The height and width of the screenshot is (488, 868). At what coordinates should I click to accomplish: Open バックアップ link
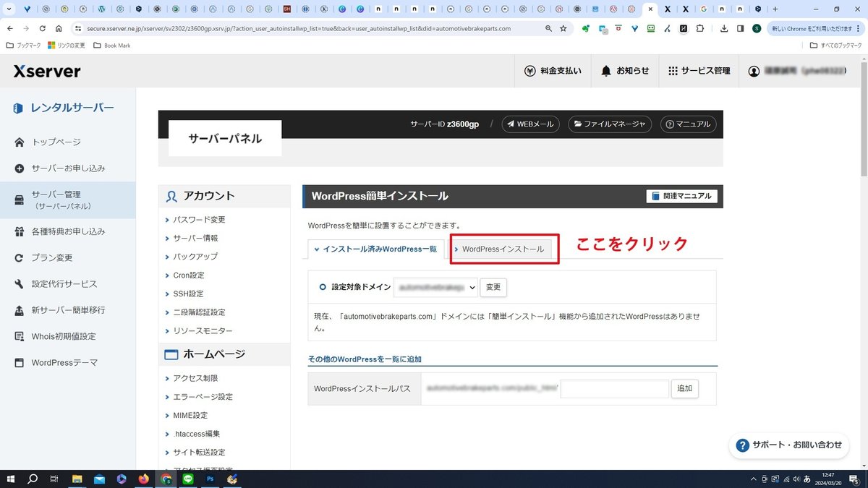(195, 257)
